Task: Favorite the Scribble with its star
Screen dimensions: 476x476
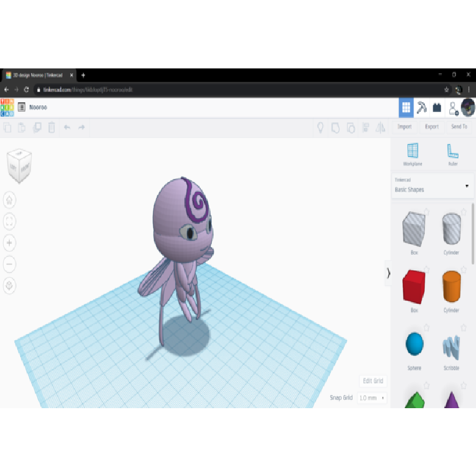Action: pyautogui.click(x=464, y=327)
